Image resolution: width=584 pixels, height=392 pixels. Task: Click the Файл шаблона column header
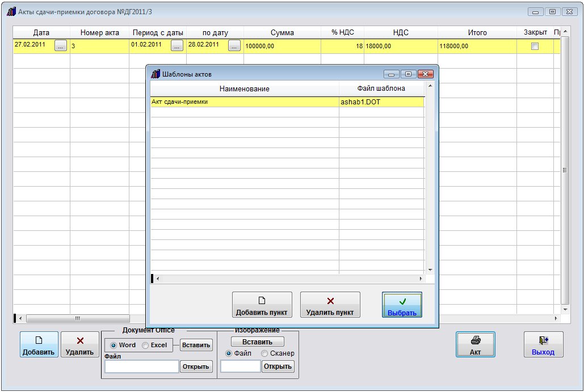click(x=381, y=88)
